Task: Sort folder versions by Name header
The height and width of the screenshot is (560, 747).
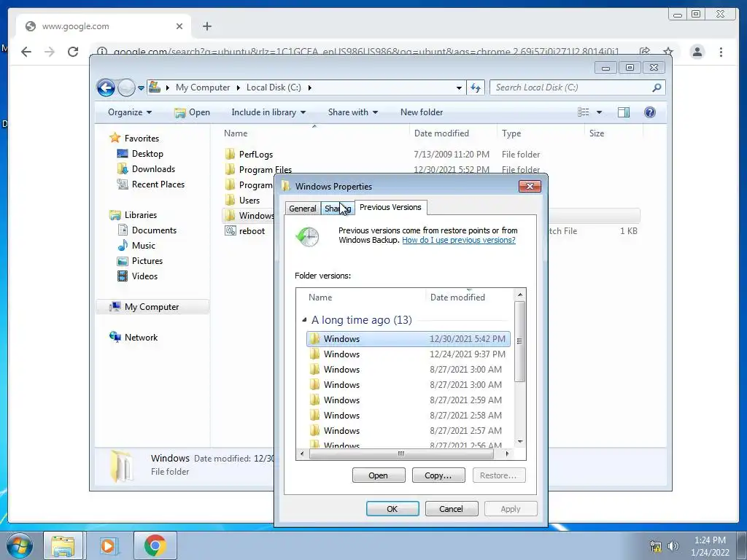Action: point(365,297)
